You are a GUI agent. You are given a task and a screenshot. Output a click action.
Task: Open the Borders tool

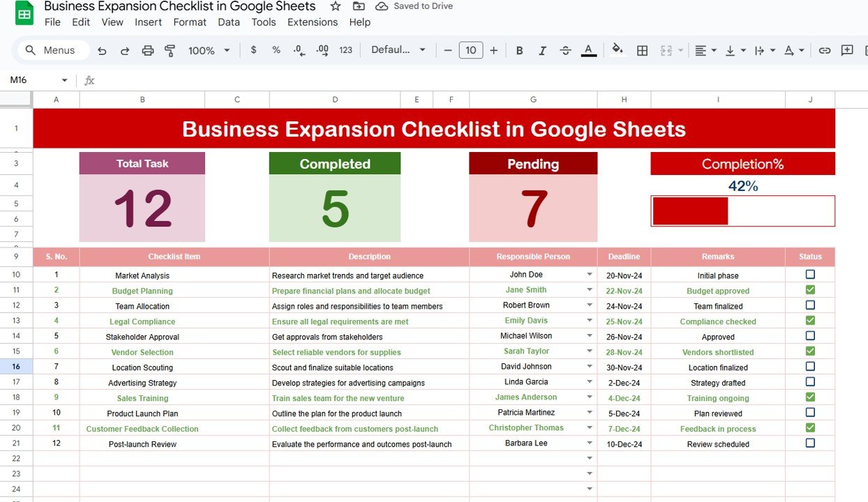click(642, 50)
